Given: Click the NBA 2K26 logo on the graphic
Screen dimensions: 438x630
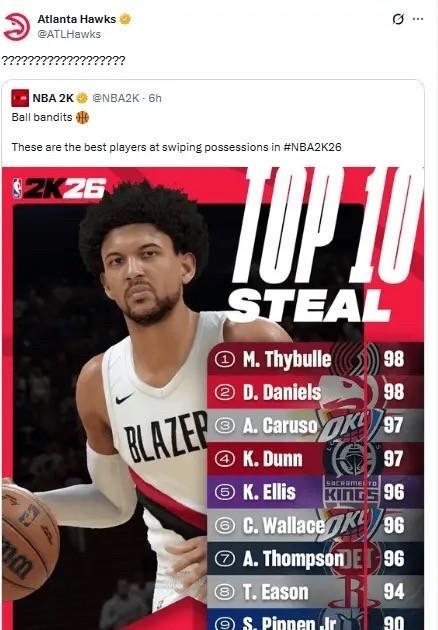Looking at the screenshot, I should [x=59, y=188].
